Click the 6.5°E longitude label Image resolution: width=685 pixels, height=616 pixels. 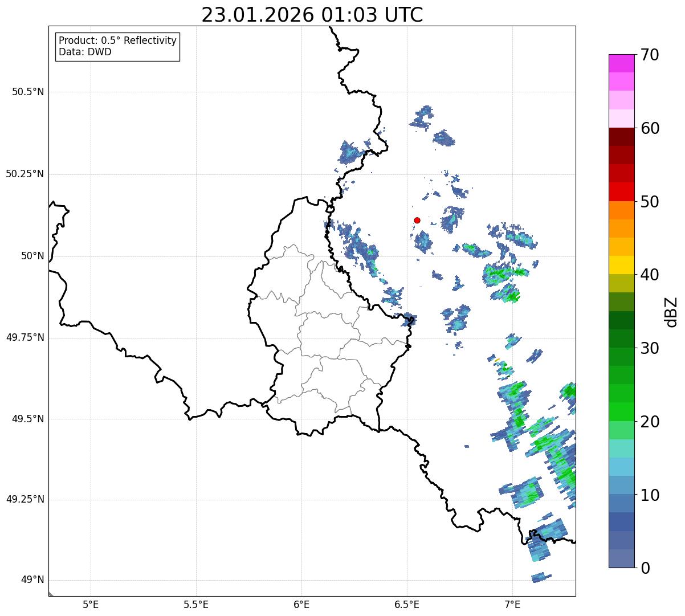(x=407, y=604)
